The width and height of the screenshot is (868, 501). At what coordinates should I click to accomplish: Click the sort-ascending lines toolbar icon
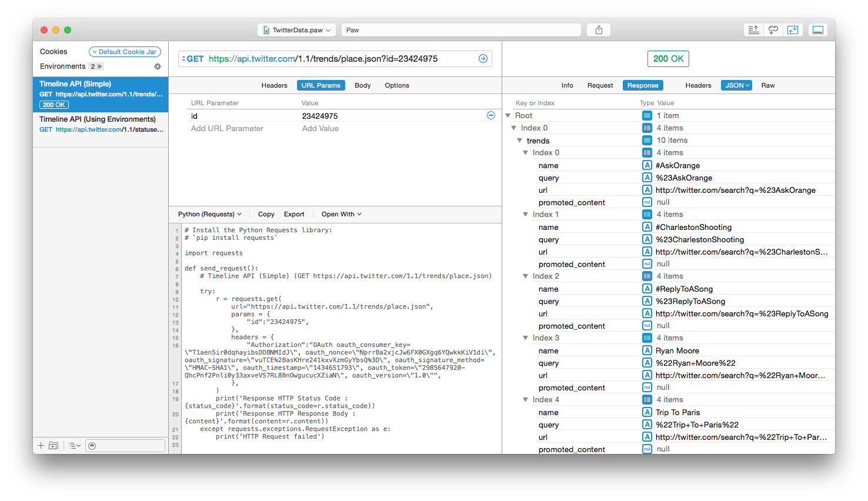pyautogui.click(x=753, y=30)
